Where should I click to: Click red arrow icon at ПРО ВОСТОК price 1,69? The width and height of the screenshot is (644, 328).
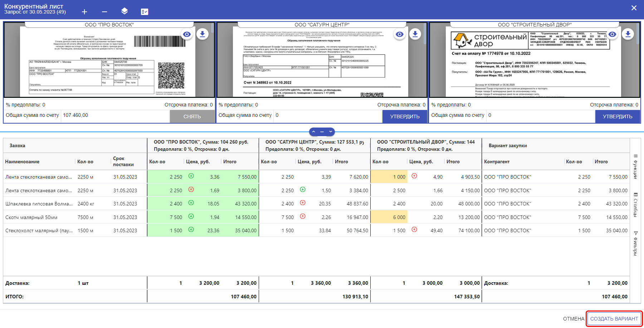tap(191, 189)
